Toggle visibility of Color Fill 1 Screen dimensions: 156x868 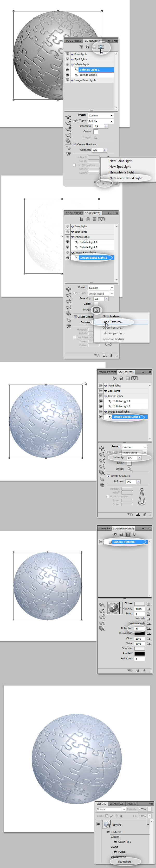(115, 842)
